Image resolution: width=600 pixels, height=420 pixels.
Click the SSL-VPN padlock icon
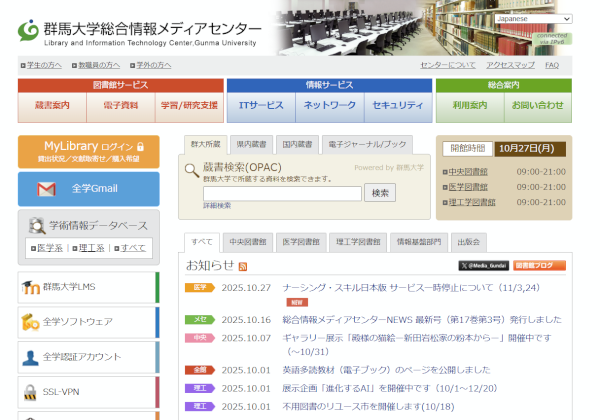(x=30, y=392)
